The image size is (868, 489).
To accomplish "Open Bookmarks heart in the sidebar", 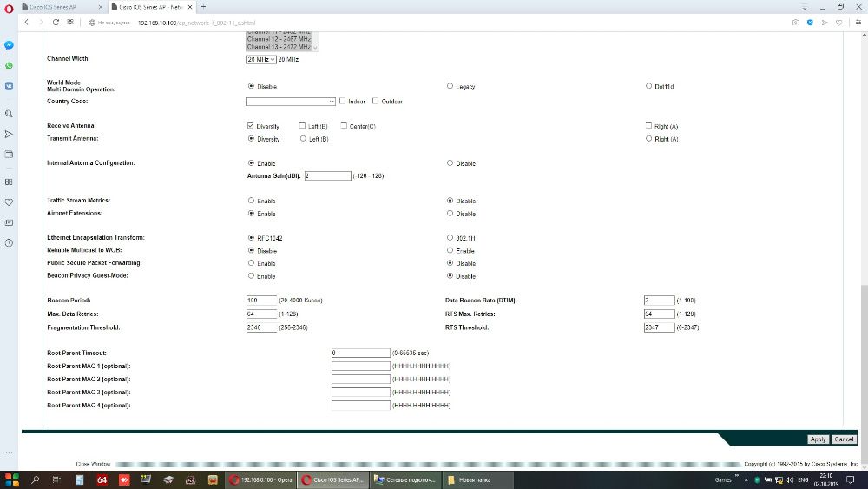I will click(9, 202).
